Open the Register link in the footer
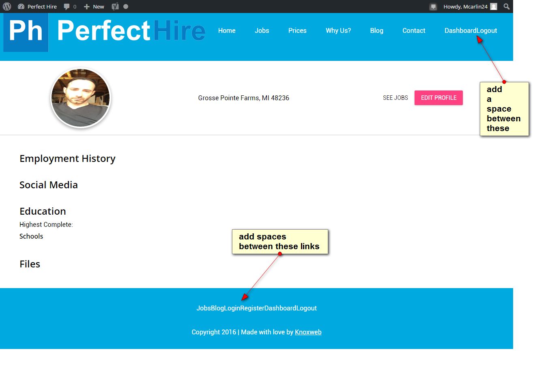 point(252,308)
